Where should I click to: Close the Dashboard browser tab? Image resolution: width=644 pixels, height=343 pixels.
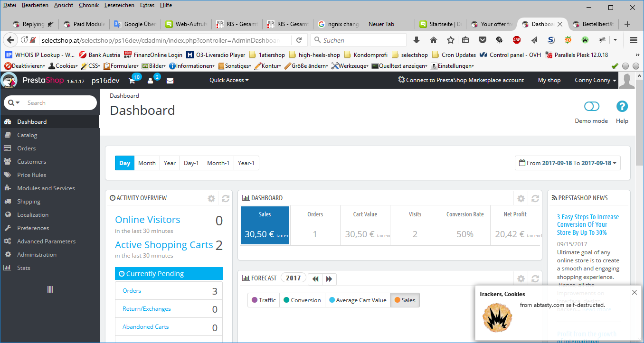[x=560, y=24]
